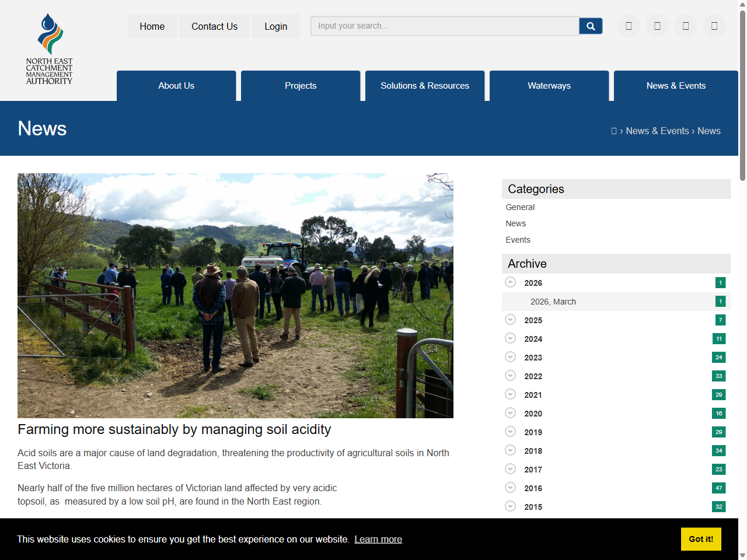Click the second social media icon in header

pyautogui.click(x=657, y=26)
